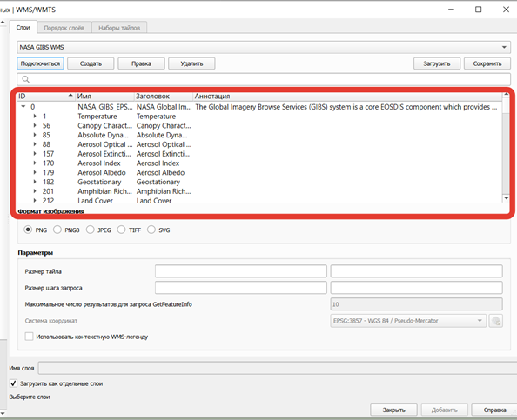Expand the Temperature layer group

[x=35, y=116]
